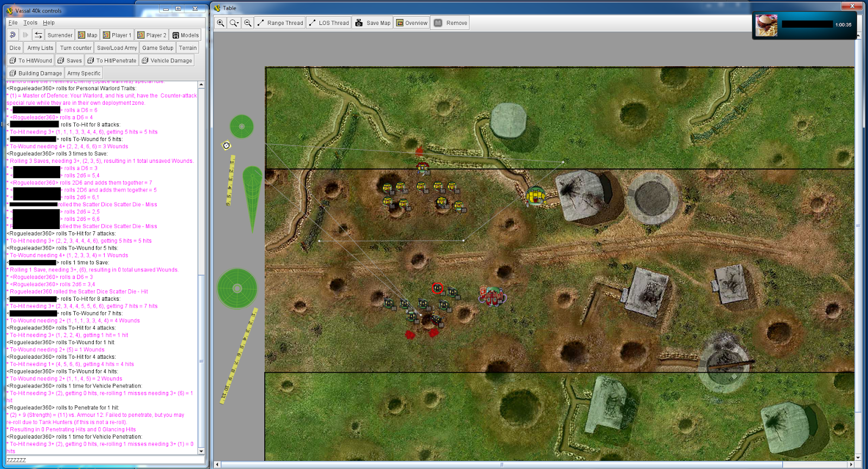Open Army Specific options

pyautogui.click(x=84, y=73)
